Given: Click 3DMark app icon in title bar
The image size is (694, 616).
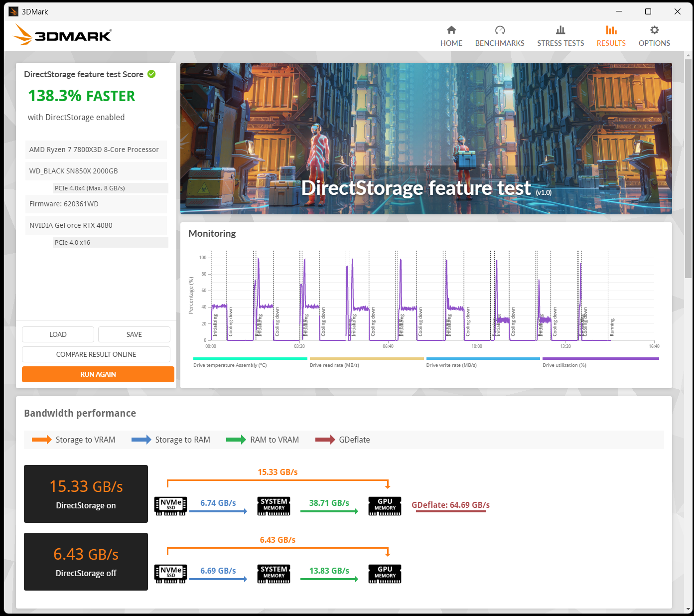Looking at the screenshot, I should point(13,11).
